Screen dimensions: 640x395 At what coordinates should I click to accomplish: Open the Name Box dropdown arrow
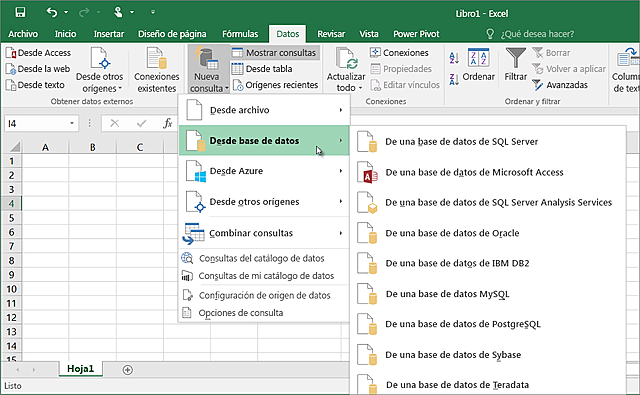pos(72,123)
